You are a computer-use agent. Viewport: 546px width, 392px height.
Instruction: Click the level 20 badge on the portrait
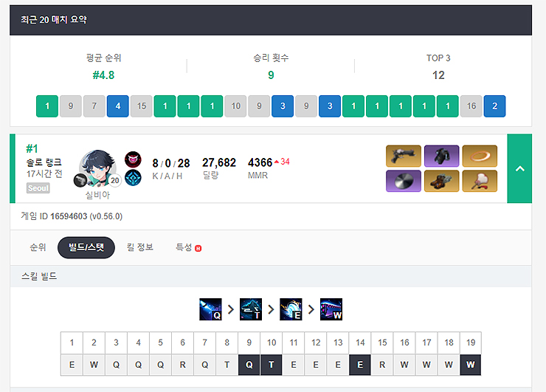(x=114, y=180)
